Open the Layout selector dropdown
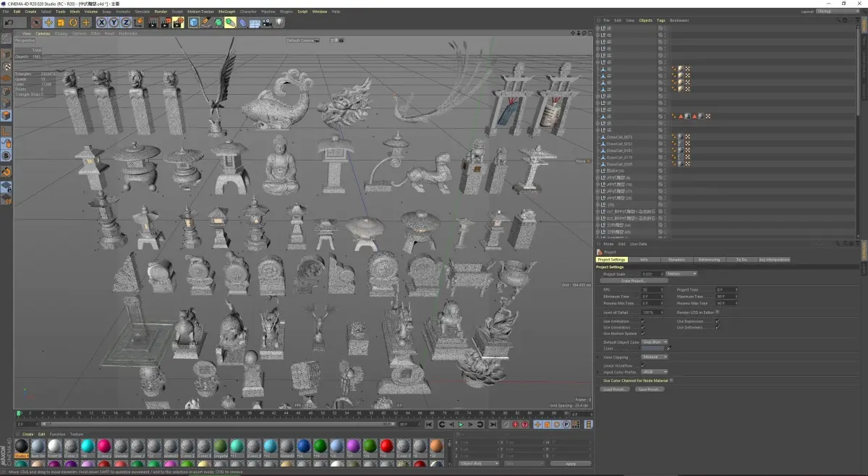The height and width of the screenshot is (476, 868). point(838,12)
